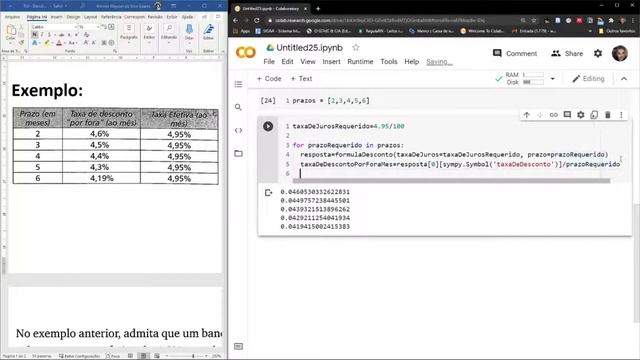
Task: Open cell editor settings gear
Action: [581, 115]
